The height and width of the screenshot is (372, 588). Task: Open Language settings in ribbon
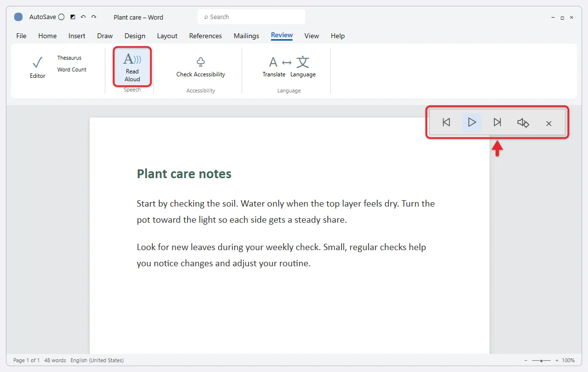pos(303,67)
